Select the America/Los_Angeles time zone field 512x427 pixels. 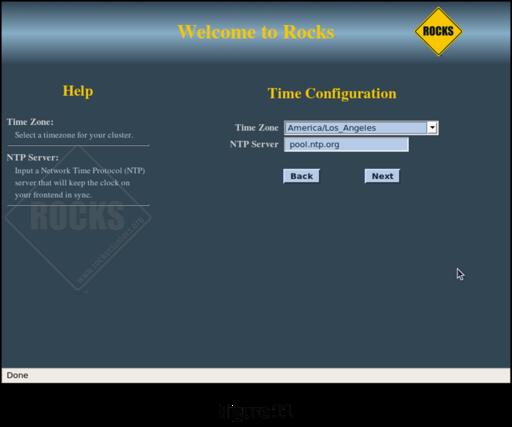[x=361, y=128]
